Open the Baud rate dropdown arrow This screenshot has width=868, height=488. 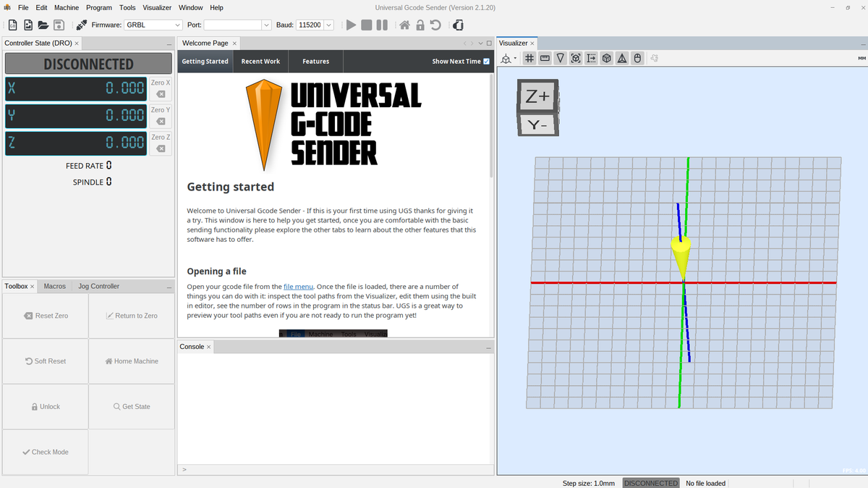[328, 25]
